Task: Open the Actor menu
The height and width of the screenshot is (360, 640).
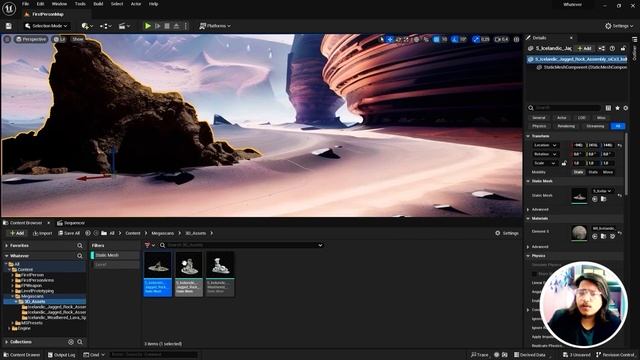Action: [136, 4]
